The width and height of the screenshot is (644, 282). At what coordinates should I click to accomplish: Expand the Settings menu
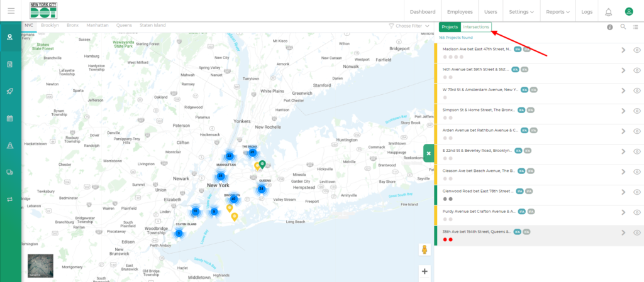click(x=521, y=12)
